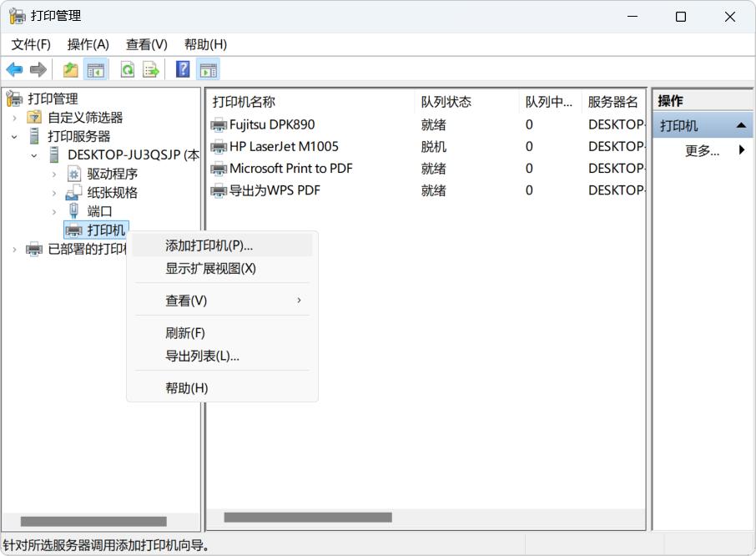Open the 操作(A) menu

coord(88,44)
